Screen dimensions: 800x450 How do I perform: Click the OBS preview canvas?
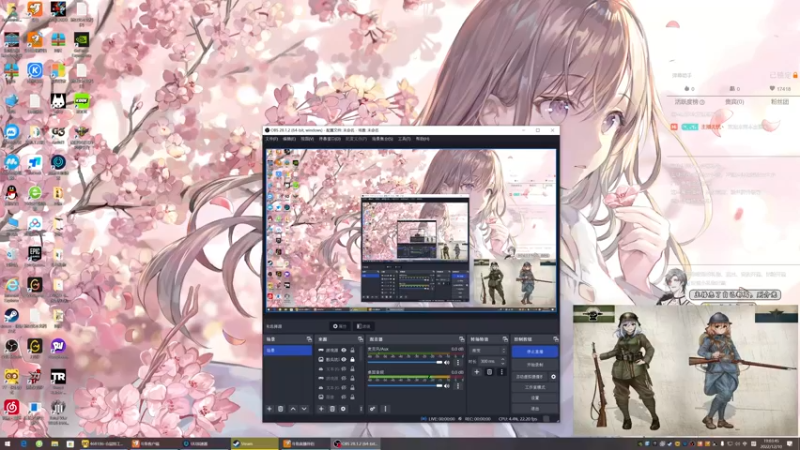click(x=411, y=230)
